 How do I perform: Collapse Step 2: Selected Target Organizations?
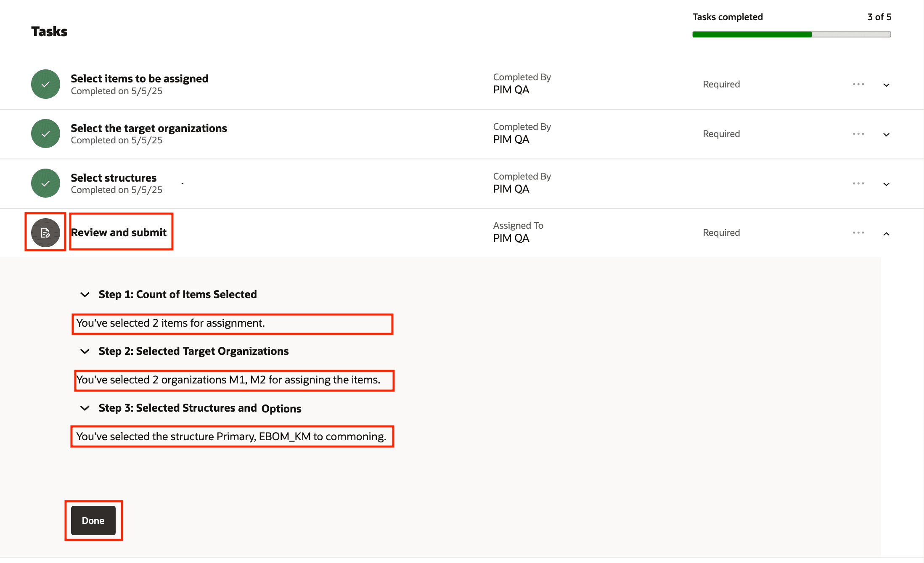[x=85, y=351]
